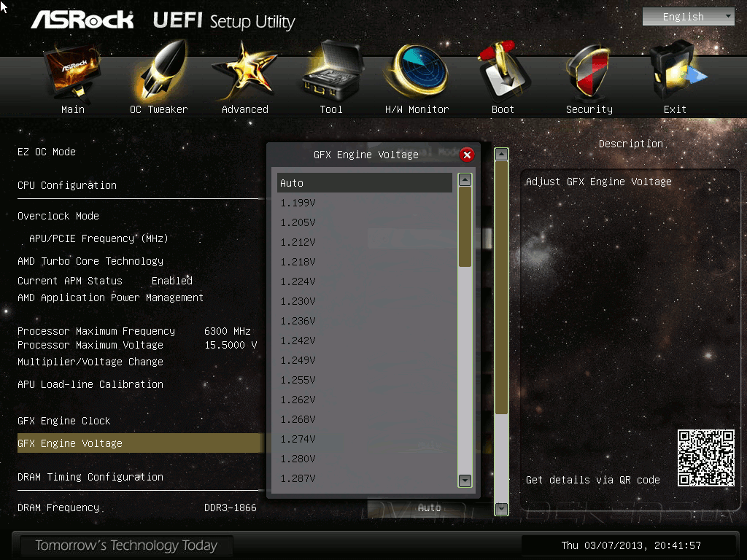Viewport: 747px width, 560px height.
Task: Click the voltage list scrollbar thumb
Action: [465, 227]
